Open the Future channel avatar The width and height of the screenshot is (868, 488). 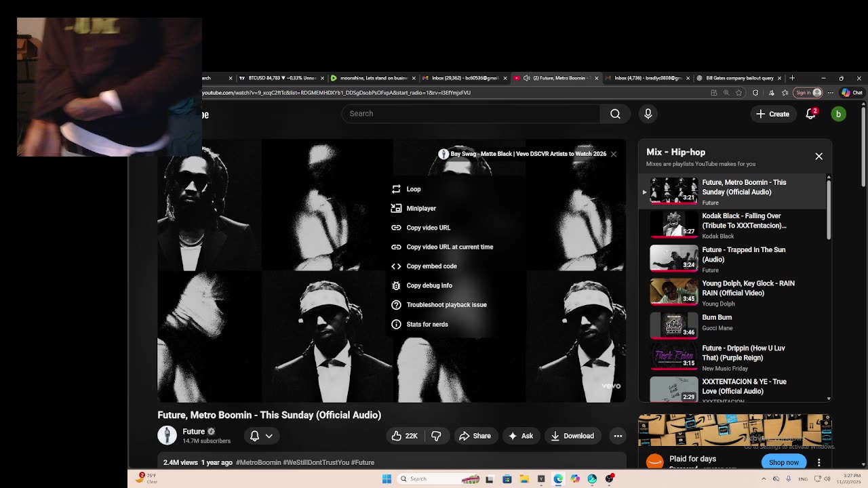167,435
